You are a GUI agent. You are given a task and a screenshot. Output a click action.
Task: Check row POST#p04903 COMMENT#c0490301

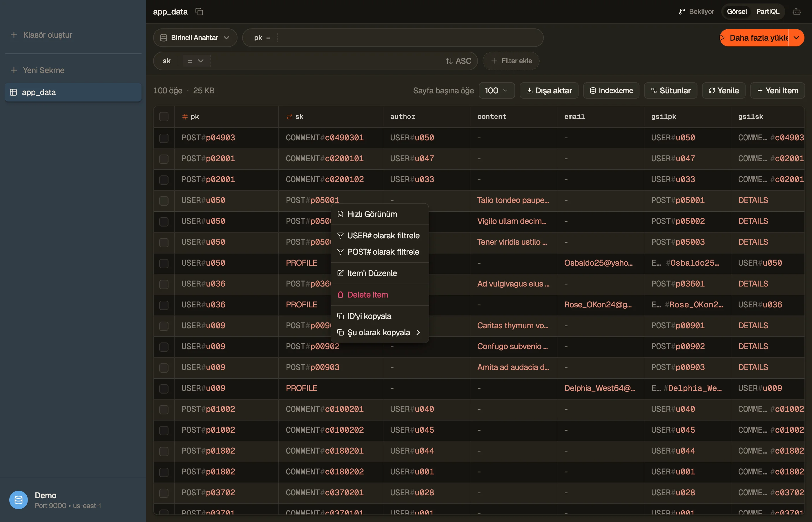164,138
